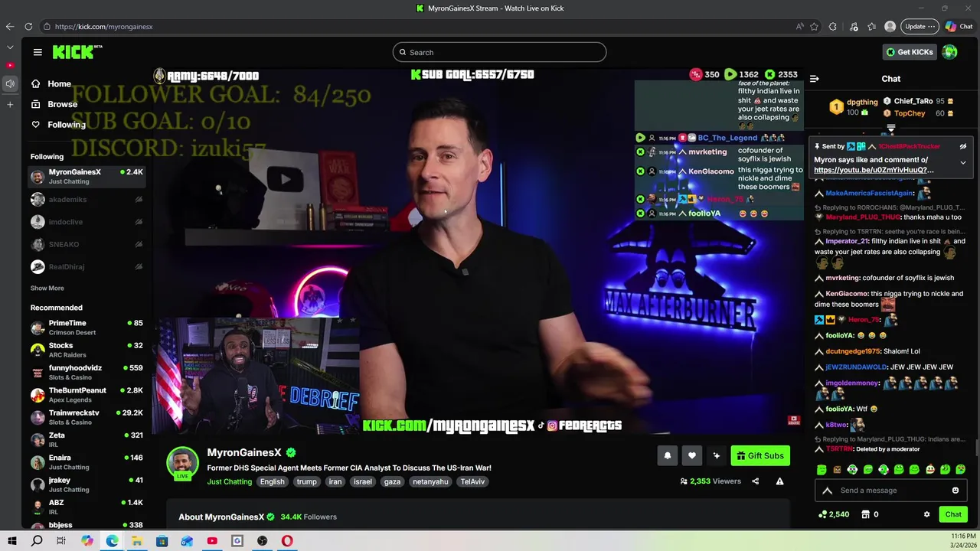Open Microsoft Edge on taskbar
Viewport: 980px width, 551px height.
point(112,541)
